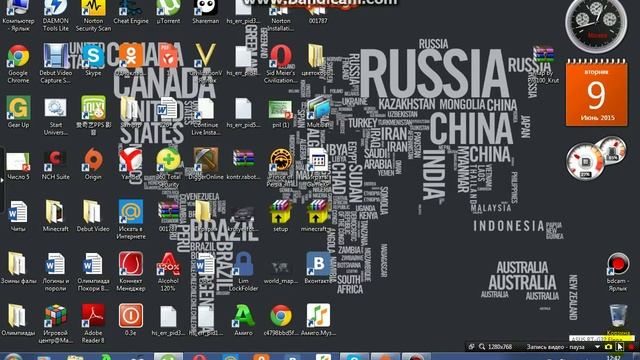The image size is (640, 360).
Task: Click the Искать в Интернете shortcut
Action: click(131, 220)
